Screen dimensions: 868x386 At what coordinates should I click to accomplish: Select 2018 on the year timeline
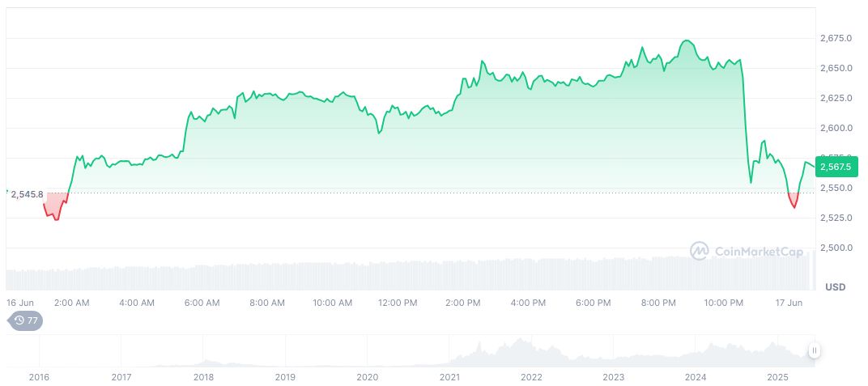[203, 377]
